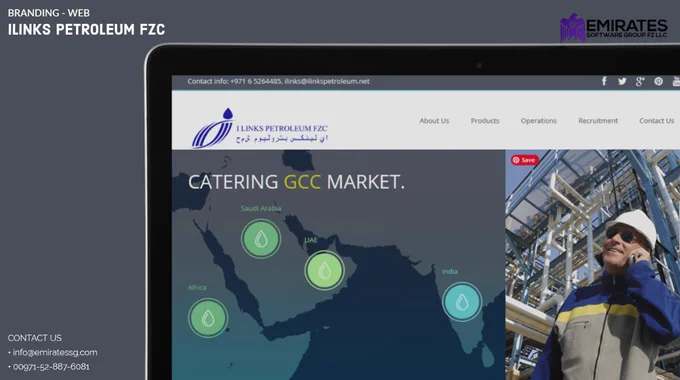This screenshot has height=380, width=680.
Task: Click the ILINKS PETROLEUM FZC title text
Action: [x=86, y=29]
